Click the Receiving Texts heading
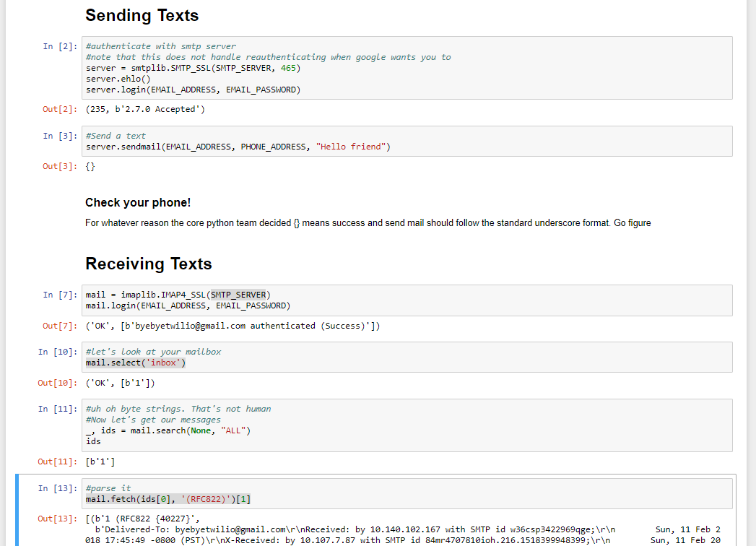The height and width of the screenshot is (546, 756). [149, 264]
